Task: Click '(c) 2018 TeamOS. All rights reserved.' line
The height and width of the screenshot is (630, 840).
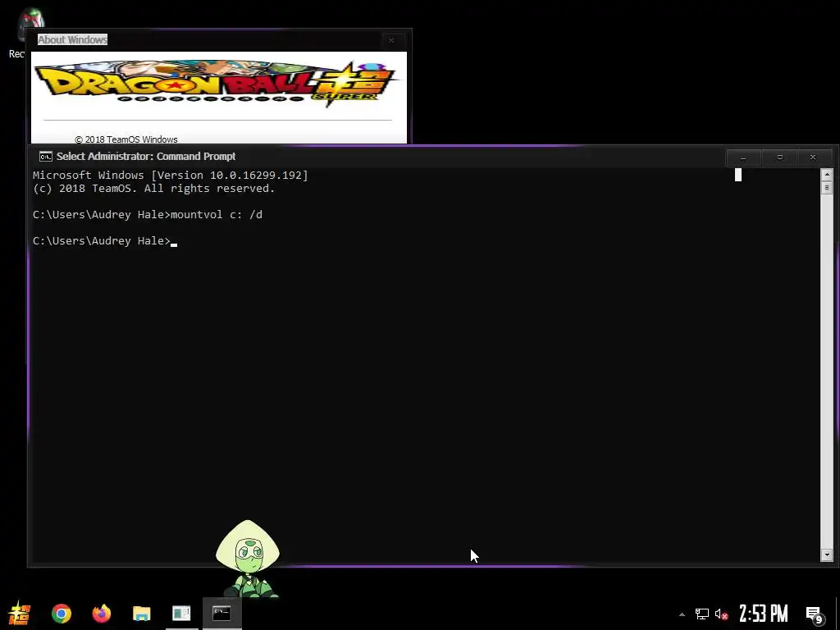Action: point(153,189)
